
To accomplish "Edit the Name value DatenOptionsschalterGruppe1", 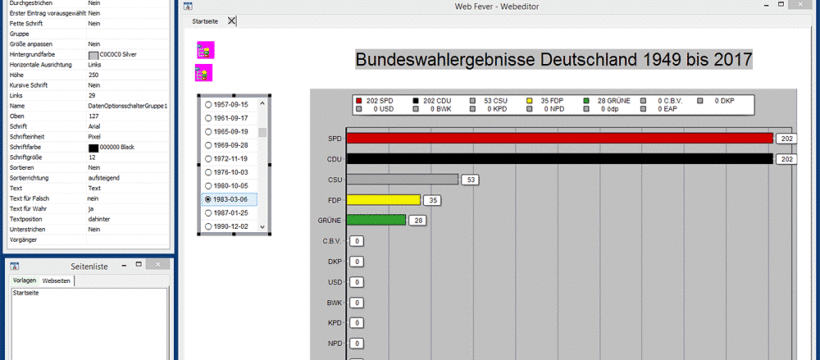I will pyautogui.click(x=128, y=106).
